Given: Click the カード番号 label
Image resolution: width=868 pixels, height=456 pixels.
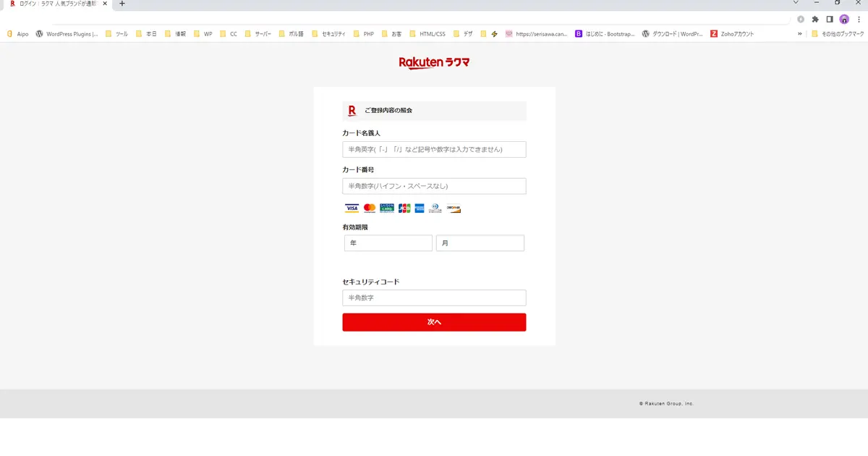Looking at the screenshot, I should click(x=358, y=169).
